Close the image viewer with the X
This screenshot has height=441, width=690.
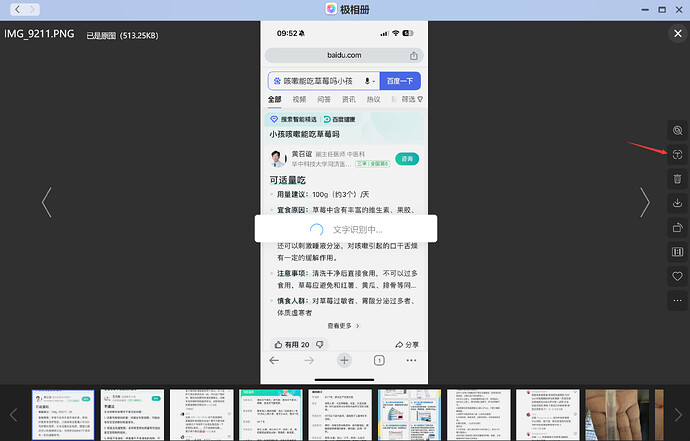point(677,34)
